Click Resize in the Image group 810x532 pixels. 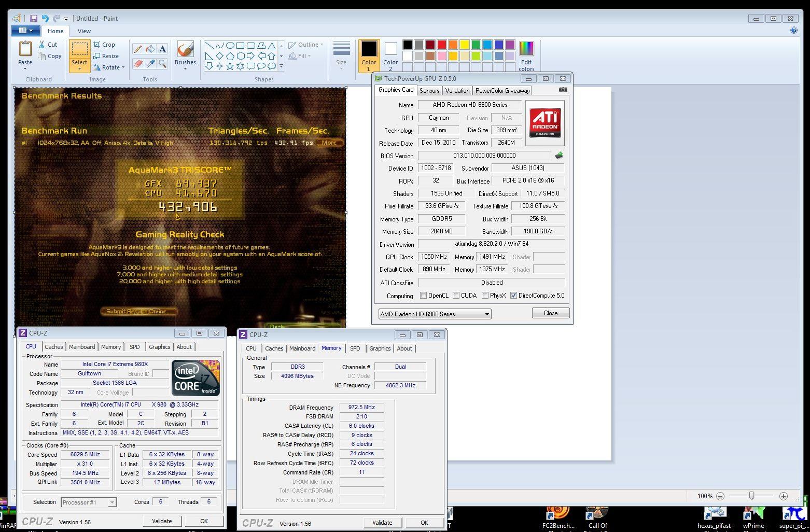click(x=106, y=56)
